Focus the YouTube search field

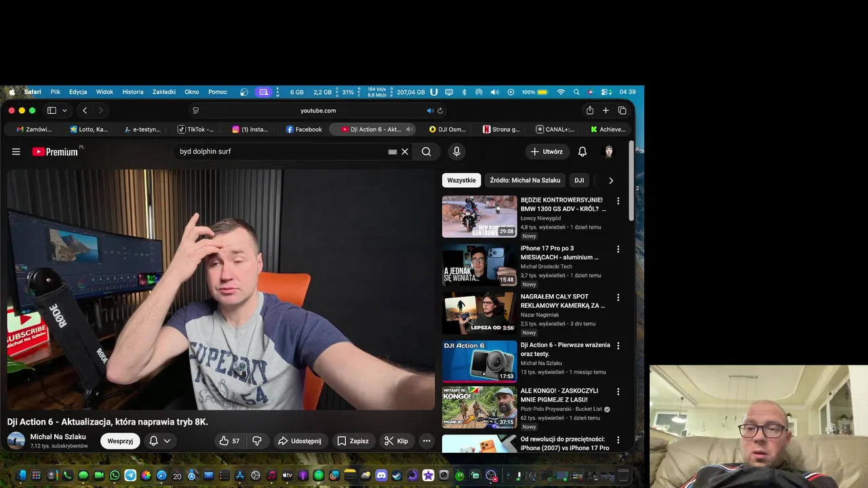[281, 152]
